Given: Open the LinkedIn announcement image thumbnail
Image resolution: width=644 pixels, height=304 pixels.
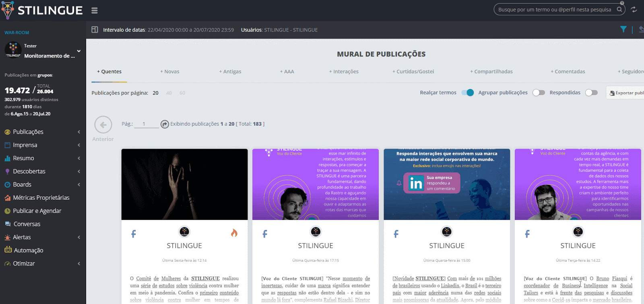Looking at the screenshot, I should pyautogui.click(x=447, y=184).
